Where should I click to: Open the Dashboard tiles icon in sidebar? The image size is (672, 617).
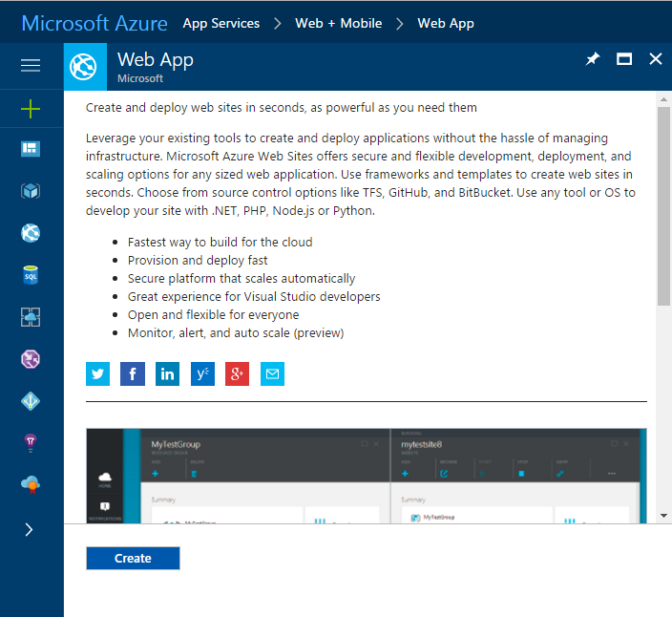(x=31, y=149)
